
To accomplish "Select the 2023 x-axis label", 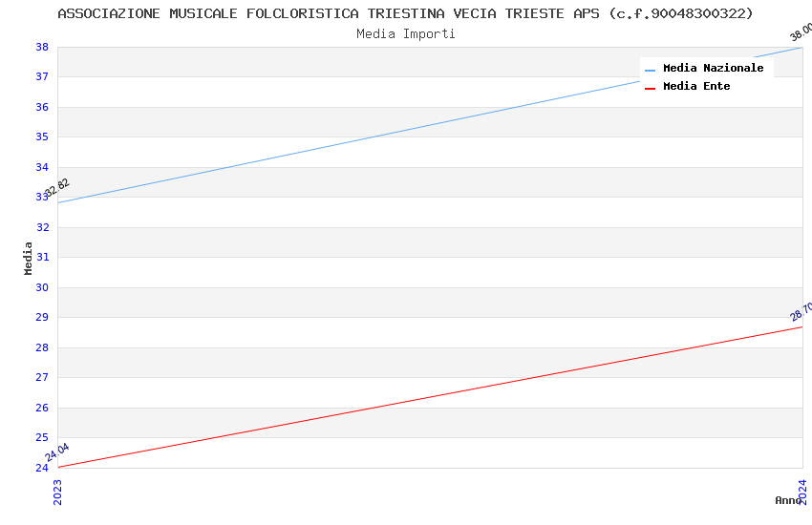I will (x=57, y=492).
